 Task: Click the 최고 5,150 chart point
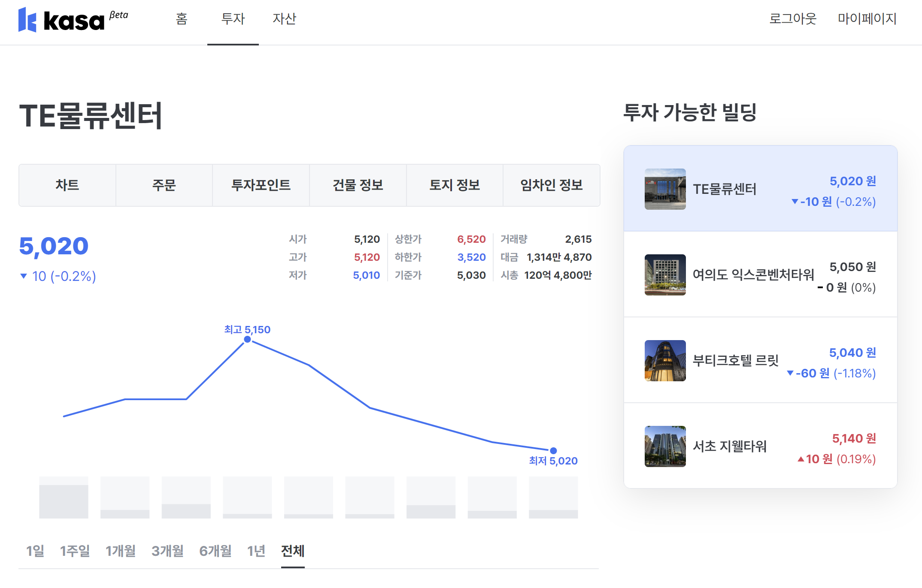tap(248, 339)
